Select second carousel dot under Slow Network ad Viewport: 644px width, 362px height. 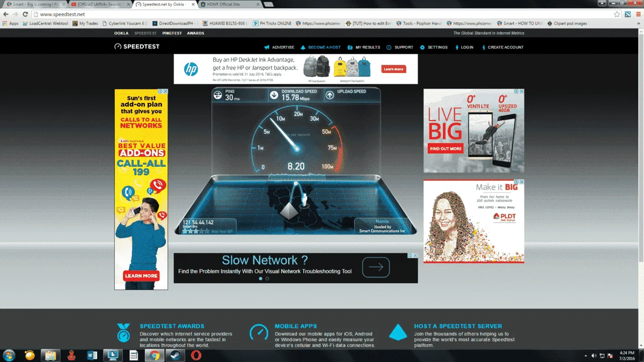click(x=267, y=279)
